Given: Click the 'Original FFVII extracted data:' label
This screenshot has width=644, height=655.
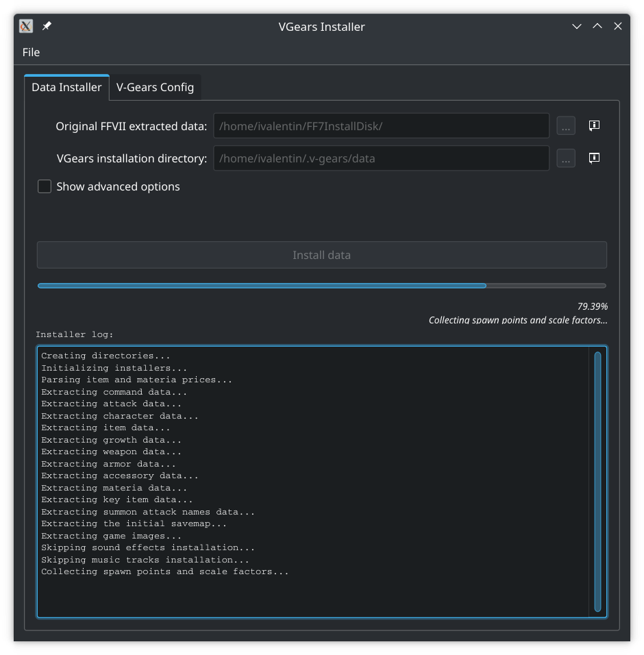Looking at the screenshot, I should tap(131, 126).
